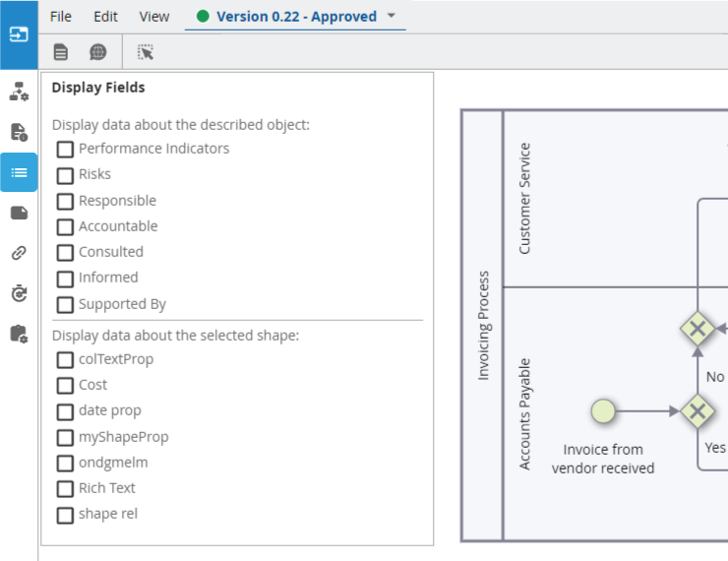Check the Cost display field
This screenshot has height=561, width=728.
tap(65, 386)
